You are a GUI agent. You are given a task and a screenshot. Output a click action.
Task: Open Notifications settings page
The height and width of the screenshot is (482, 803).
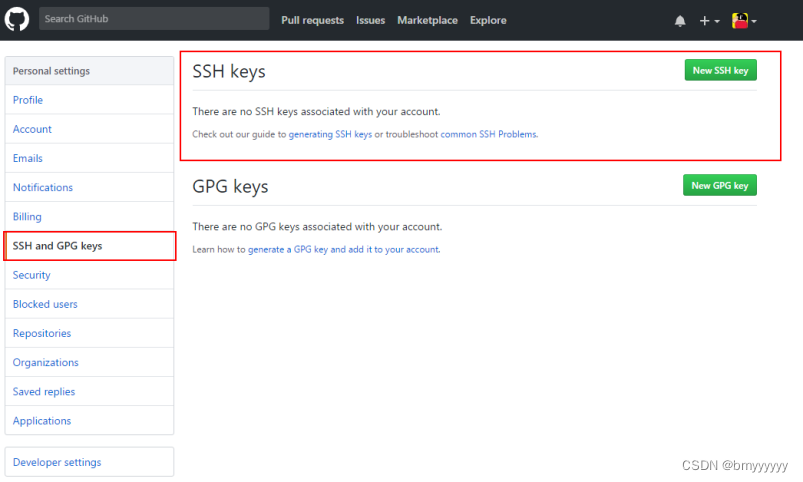pyautogui.click(x=89, y=187)
